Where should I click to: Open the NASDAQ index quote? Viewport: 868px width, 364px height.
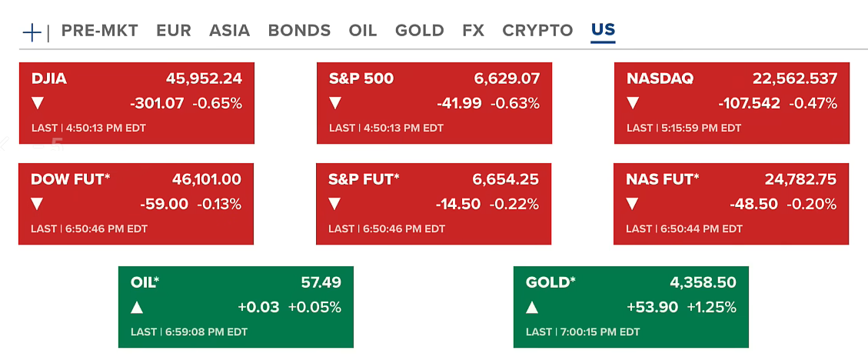(660, 78)
